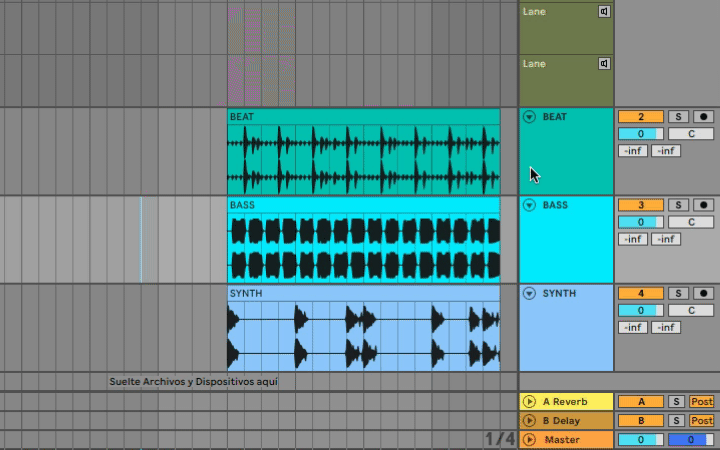Arm the SYNTH track for recording

pyautogui.click(x=704, y=293)
